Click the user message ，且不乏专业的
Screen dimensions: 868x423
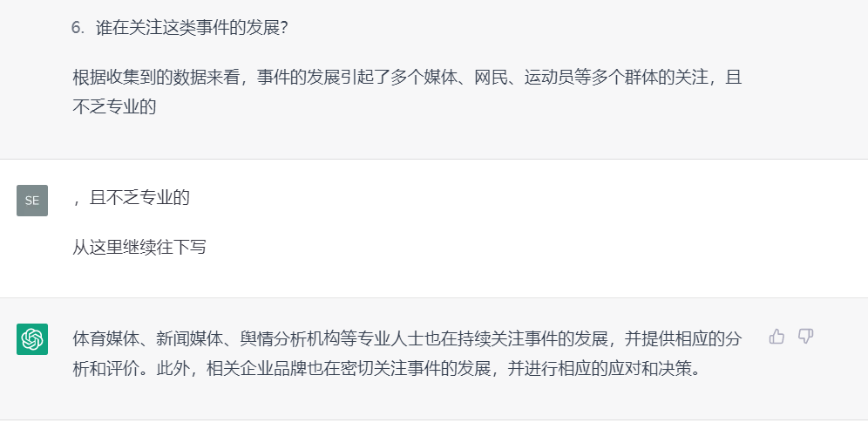point(132,198)
